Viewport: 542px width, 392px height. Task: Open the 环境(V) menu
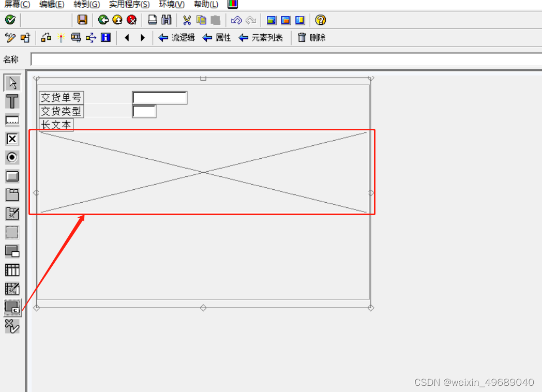click(172, 4)
